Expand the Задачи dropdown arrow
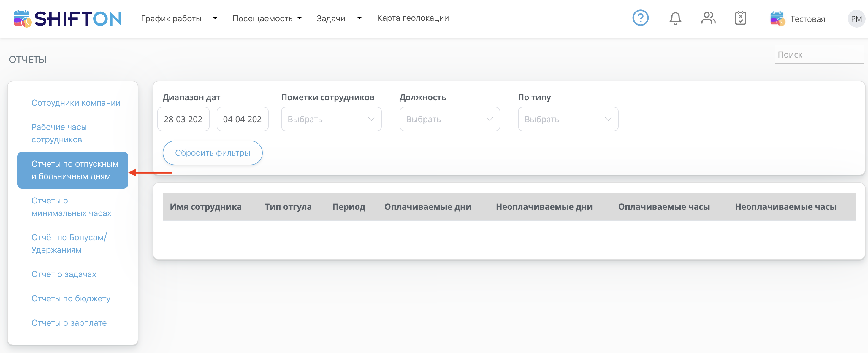 click(359, 18)
